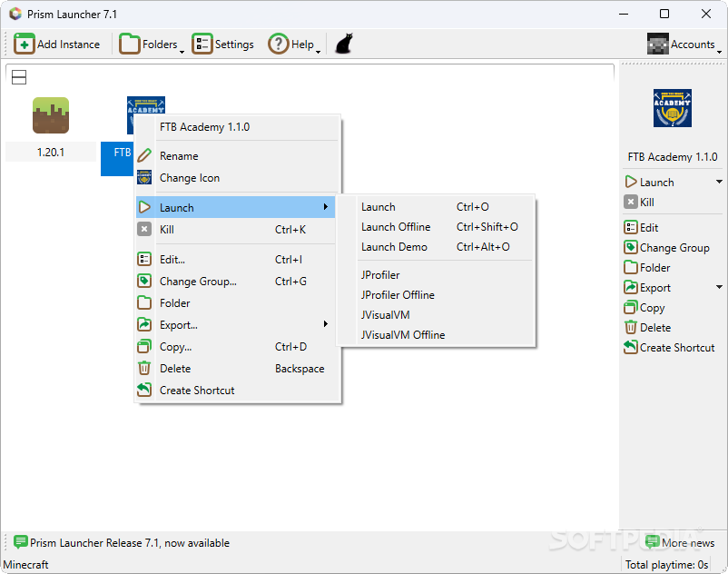728x574 pixels.
Task: Choose Copy... in context menu
Action: [235, 347]
